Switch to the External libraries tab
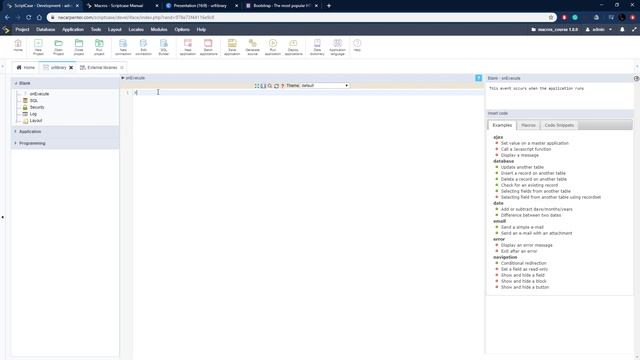This screenshot has width=640, height=360. (102, 68)
